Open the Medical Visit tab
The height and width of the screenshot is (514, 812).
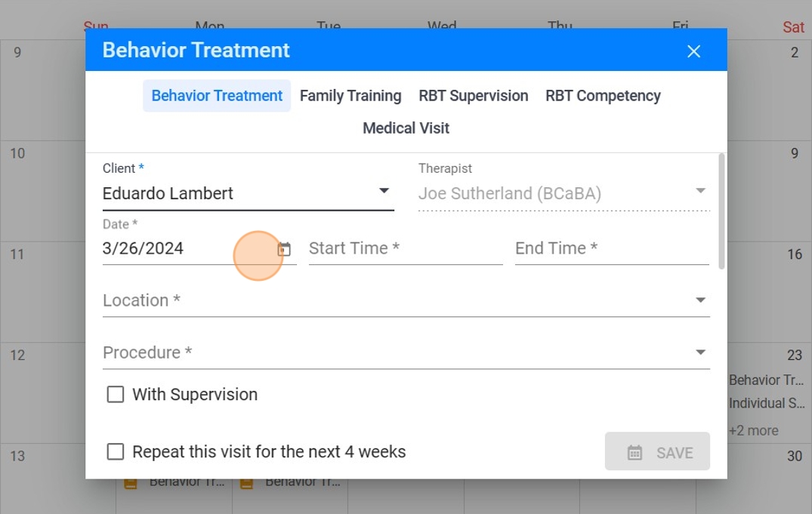pyautogui.click(x=406, y=128)
